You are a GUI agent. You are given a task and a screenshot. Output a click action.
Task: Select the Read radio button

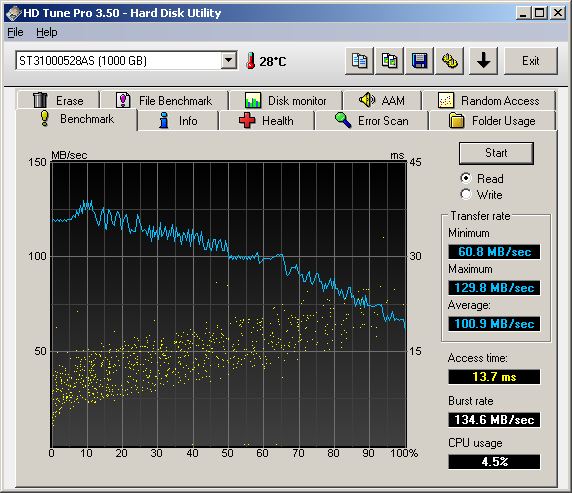coord(466,178)
